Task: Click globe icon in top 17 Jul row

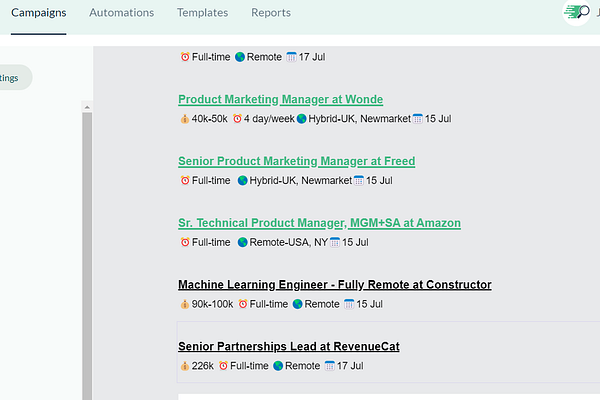Action: pos(240,57)
